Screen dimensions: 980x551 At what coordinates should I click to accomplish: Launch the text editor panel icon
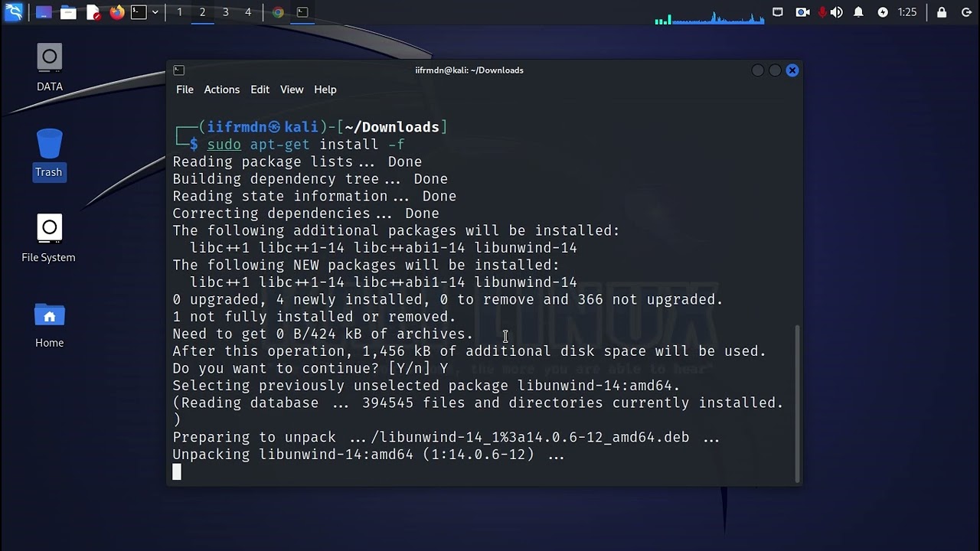(93, 12)
